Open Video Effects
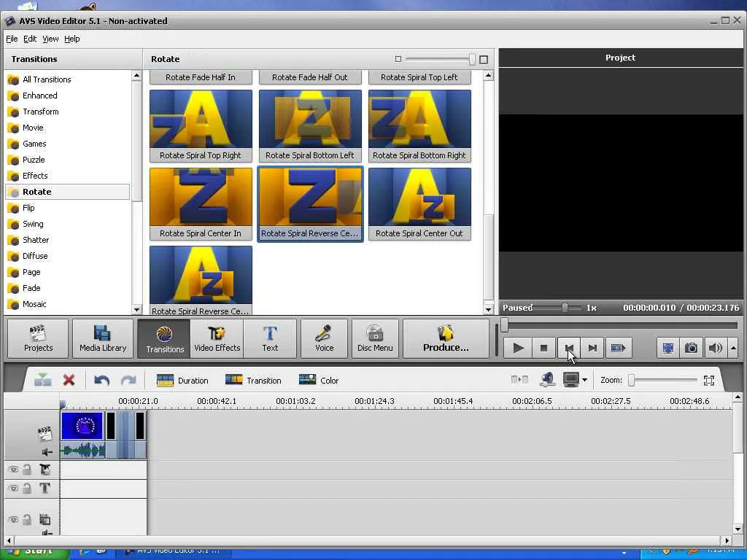Image resolution: width=747 pixels, height=560 pixels. pyautogui.click(x=217, y=338)
